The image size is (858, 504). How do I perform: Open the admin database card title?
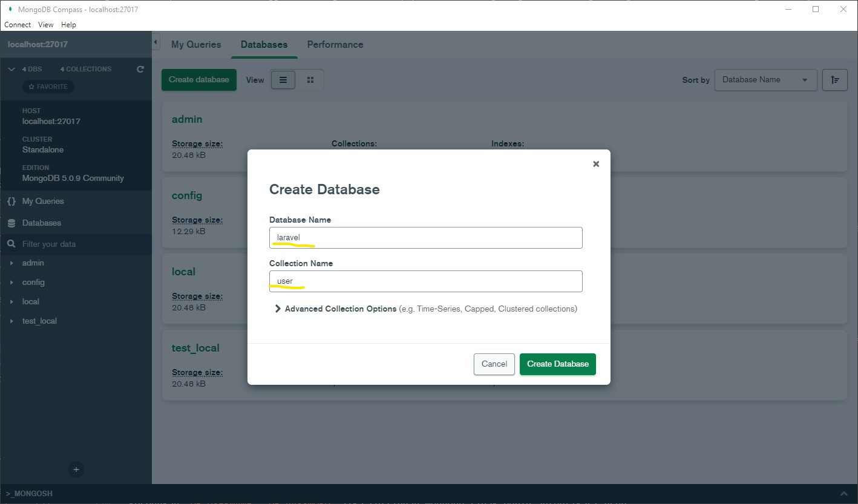(x=187, y=119)
